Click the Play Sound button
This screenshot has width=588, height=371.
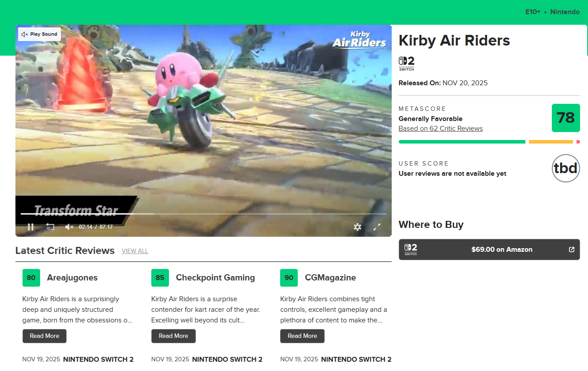coord(39,34)
